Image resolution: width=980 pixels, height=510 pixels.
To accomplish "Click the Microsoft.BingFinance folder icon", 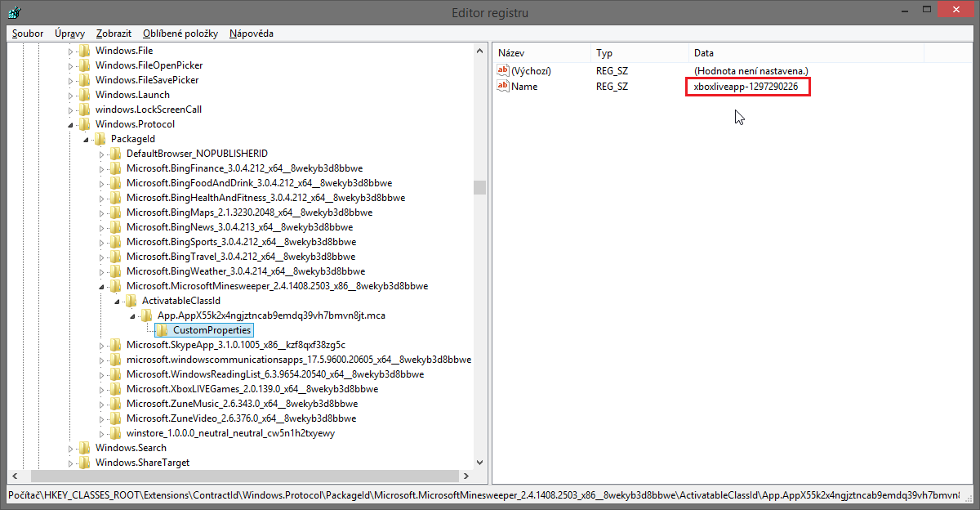I will (116, 168).
